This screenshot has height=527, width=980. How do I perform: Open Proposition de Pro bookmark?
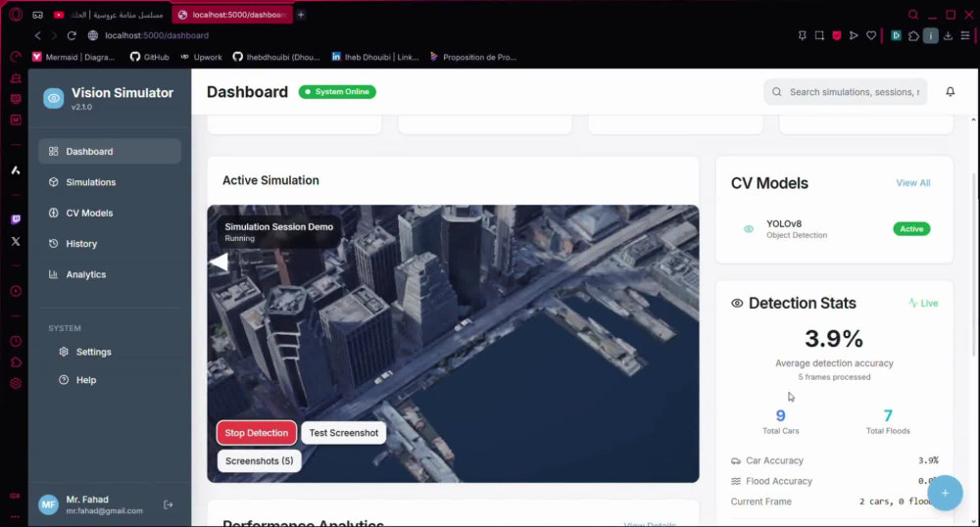473,57
